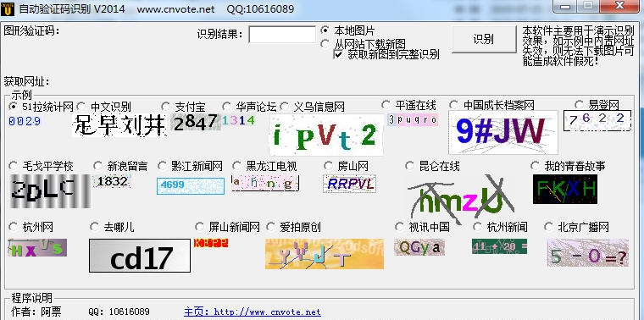The height and width of the screenshot is (320, 644).
Task: Click the 7622 captcha image
Action: [x=597, y=120]
